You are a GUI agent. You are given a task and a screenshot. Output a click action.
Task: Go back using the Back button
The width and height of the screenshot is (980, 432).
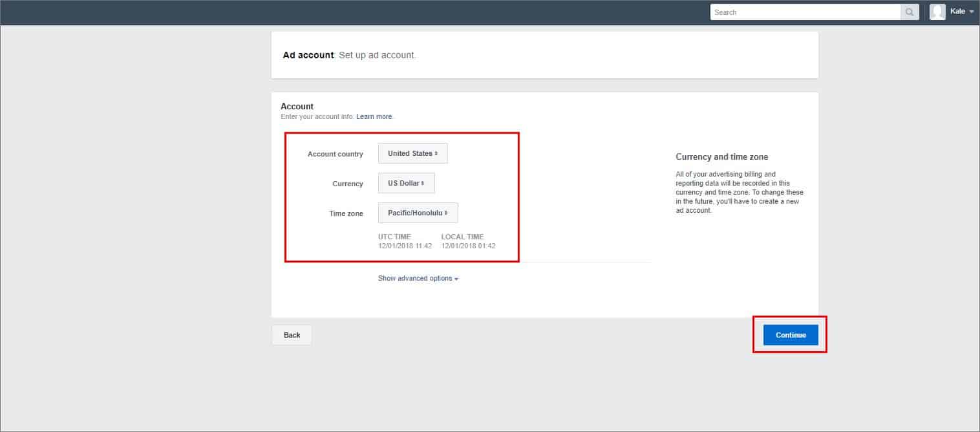[x=292, y=334]
